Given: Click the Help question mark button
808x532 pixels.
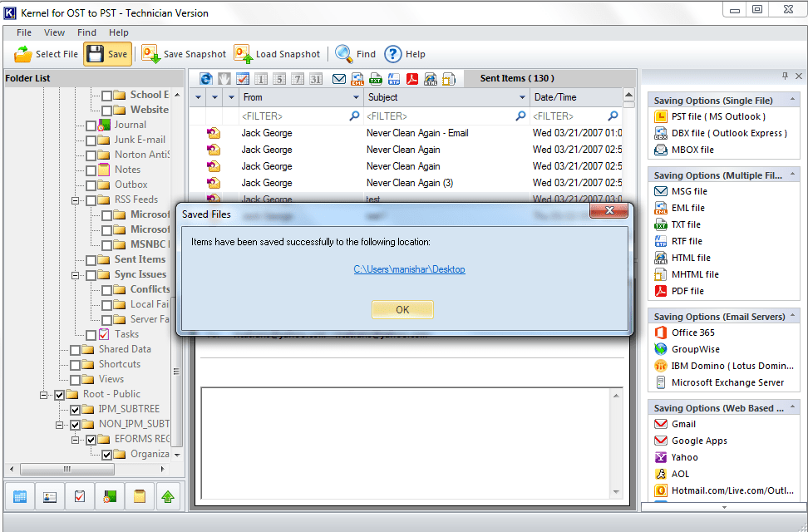Looking at the screenshot, I should (x=405, y=54).
